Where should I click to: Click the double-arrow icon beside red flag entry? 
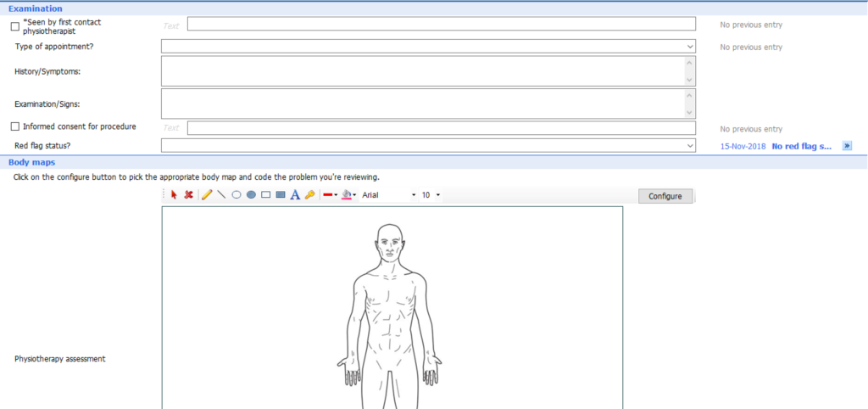tap(847, 146)
